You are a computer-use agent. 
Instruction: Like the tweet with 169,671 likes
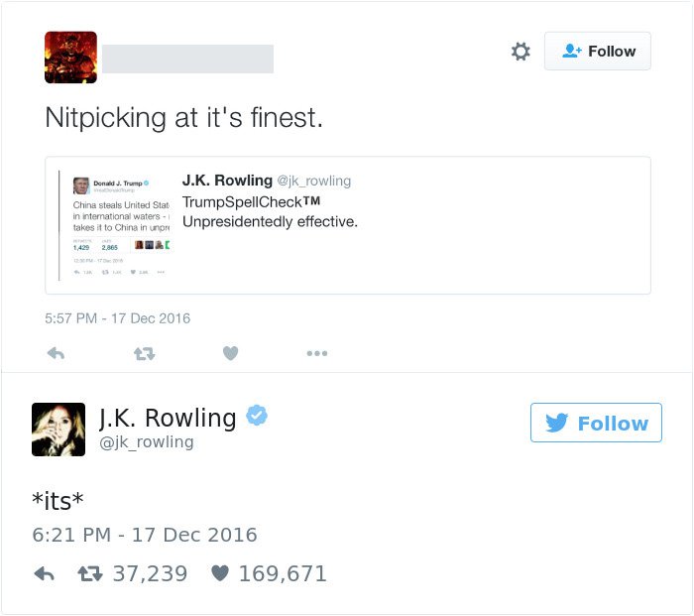(x=221, y=574)
